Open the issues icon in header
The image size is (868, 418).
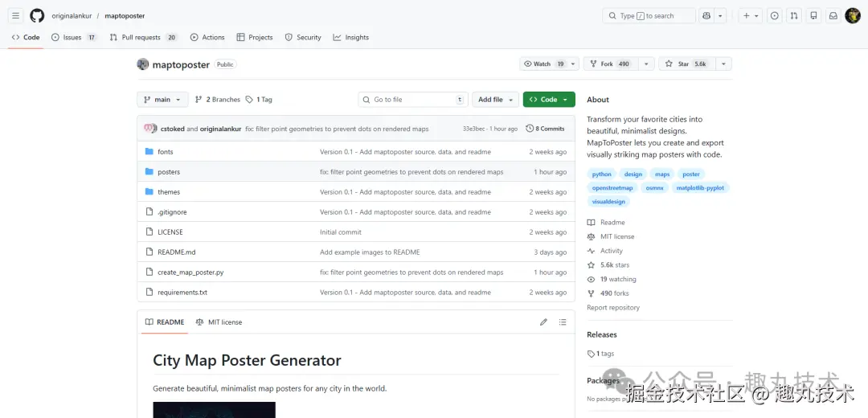pos(775,16)
